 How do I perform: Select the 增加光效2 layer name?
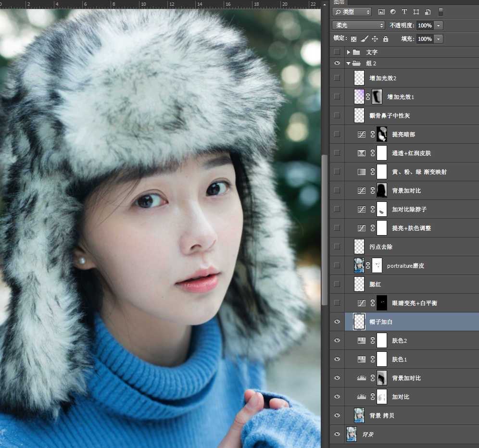(383, 78)
